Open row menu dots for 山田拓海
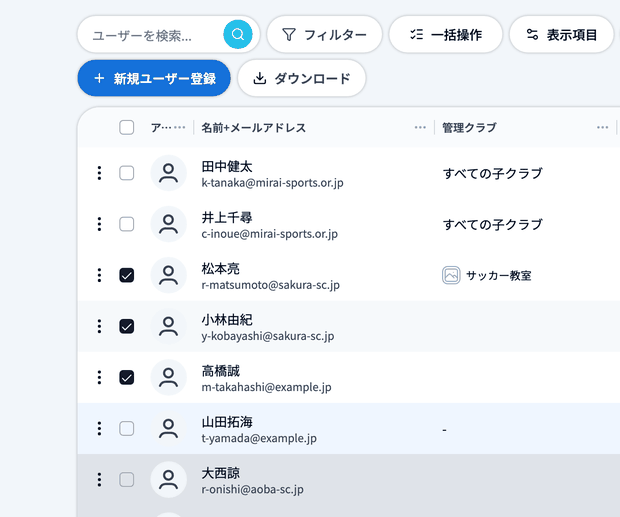This screenshot has height=517, width=620. 99,428
